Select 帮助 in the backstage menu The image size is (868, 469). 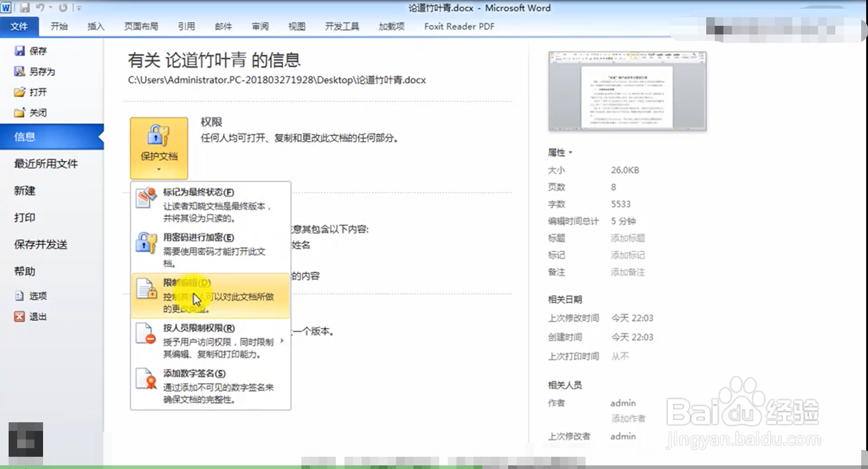[24, 271]
